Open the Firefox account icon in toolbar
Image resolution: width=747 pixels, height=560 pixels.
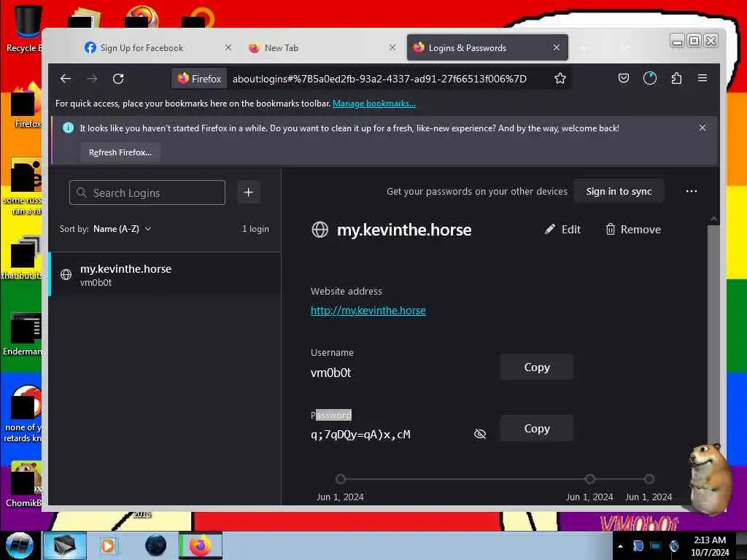[650, 78]
